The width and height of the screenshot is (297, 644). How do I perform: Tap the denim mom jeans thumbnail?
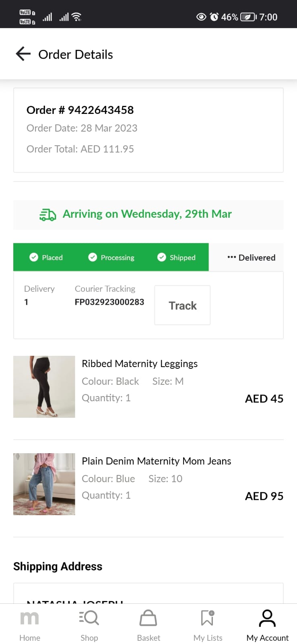(44, 484)
